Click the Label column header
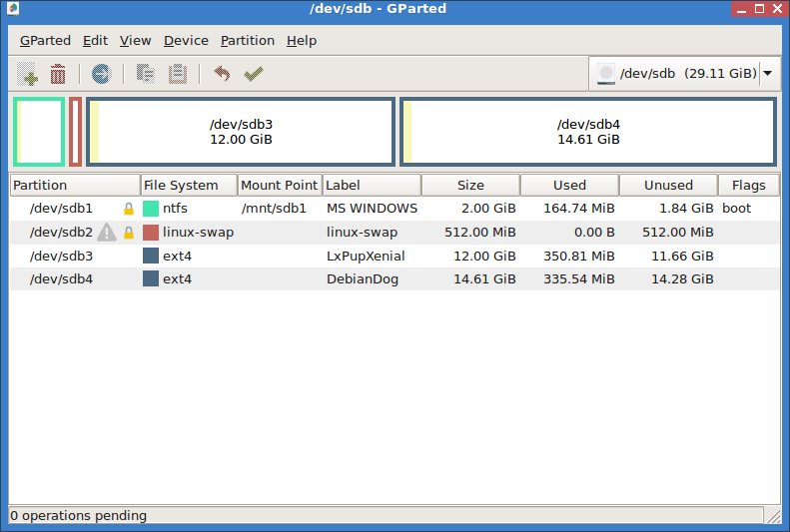790x532 pixels. (372, 186)
